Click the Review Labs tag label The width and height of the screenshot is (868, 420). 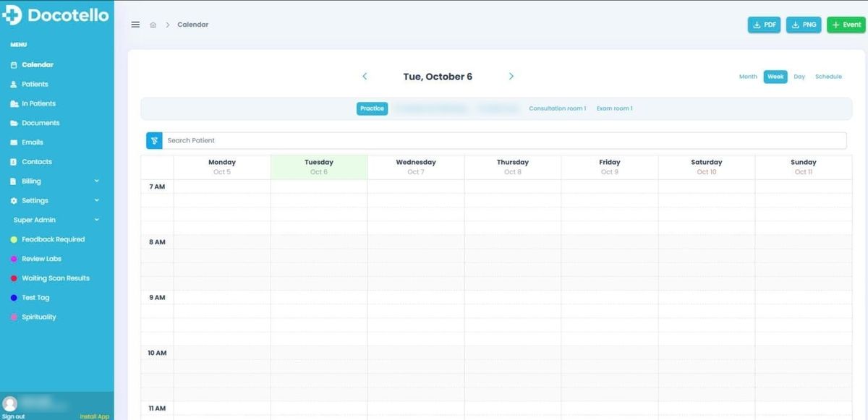[x=42, y=260]
